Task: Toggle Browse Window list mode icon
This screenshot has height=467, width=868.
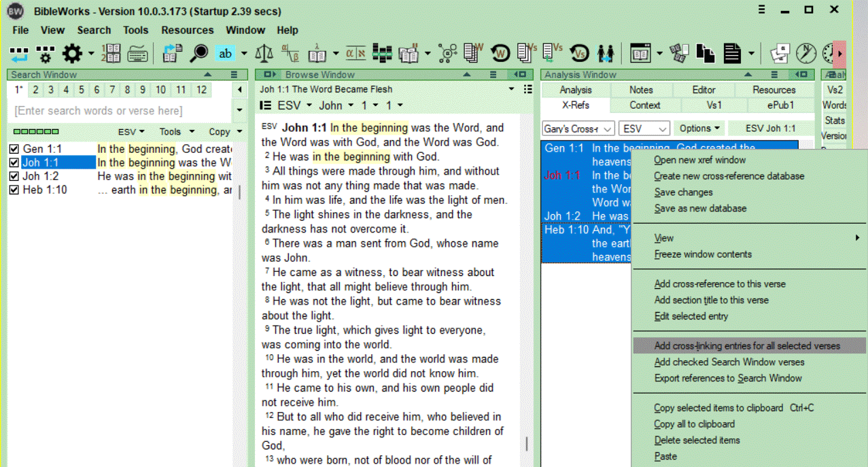Action: (x=266, y=105)
